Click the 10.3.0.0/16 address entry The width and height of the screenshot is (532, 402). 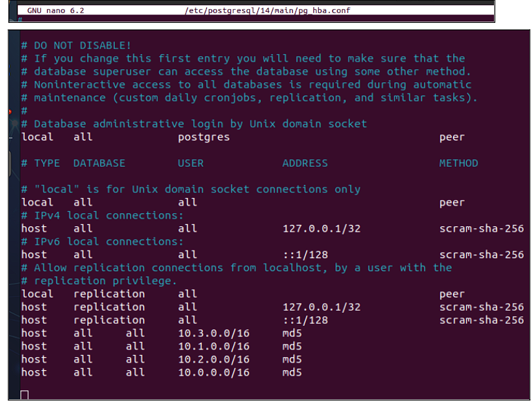(214, 334)
